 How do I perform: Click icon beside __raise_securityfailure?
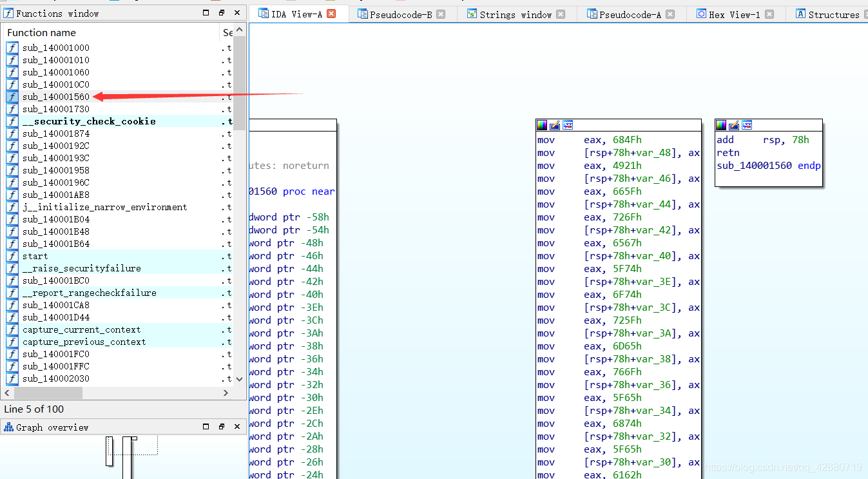pos(12,268)
